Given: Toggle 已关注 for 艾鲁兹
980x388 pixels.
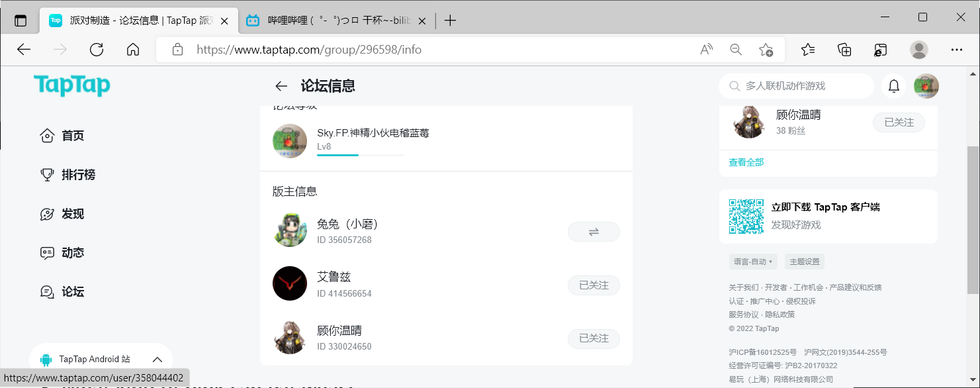Looking at the screenshot, I should pyautogui.click(x=594, y=285).
